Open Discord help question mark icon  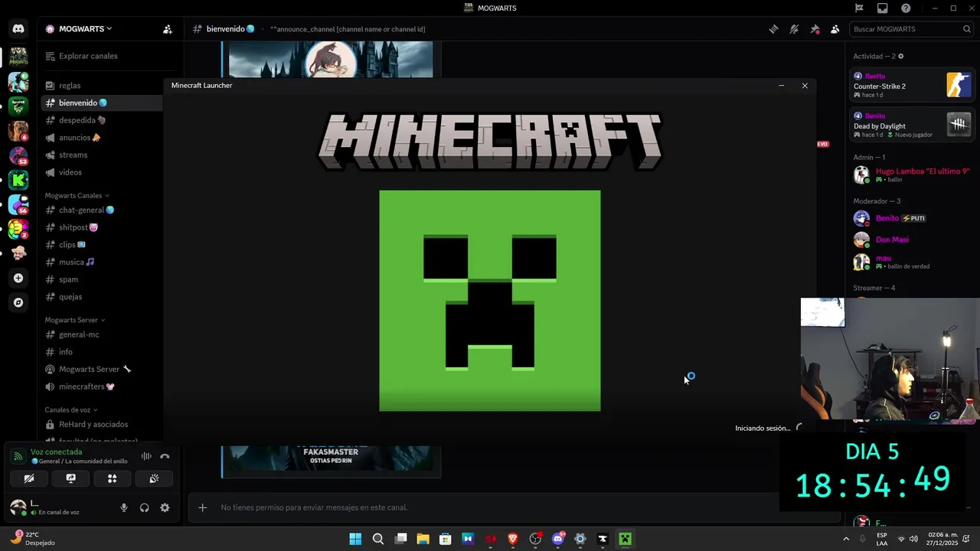[906, 8]
